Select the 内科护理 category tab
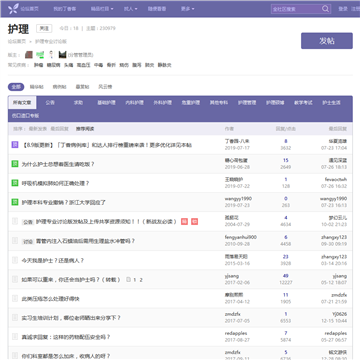Screen dimensions: 360x360 point(134,103)
